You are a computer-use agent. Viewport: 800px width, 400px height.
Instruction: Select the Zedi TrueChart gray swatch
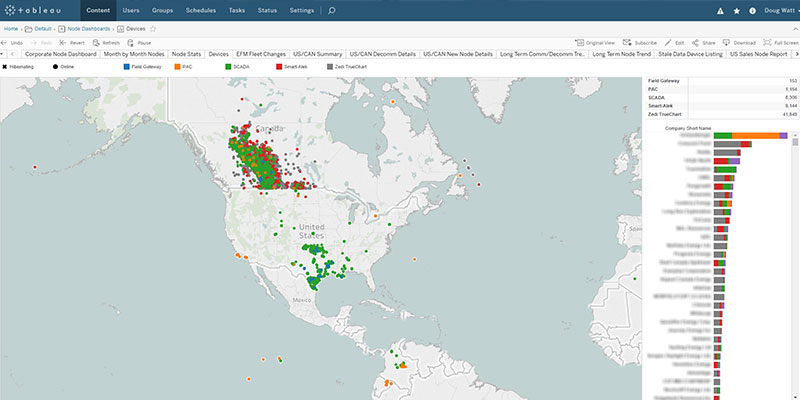coord(330,66)
